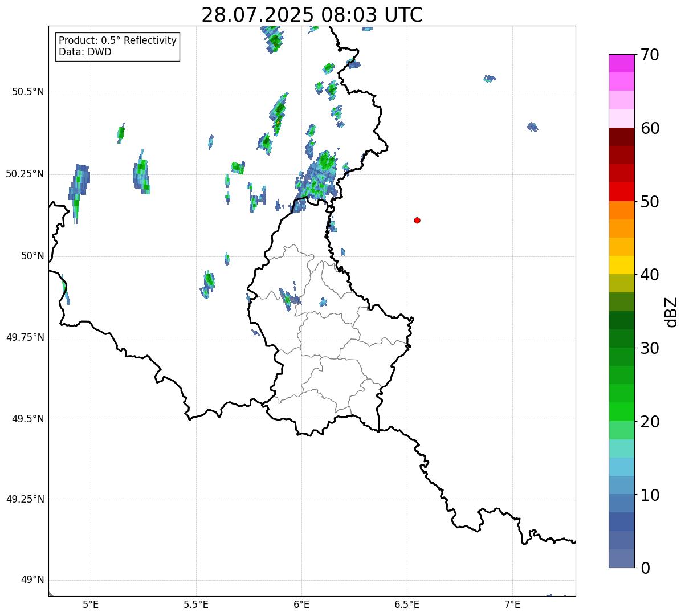Click the longitude label 6°E
Viewport: 685px width, 616px height.
301,605
